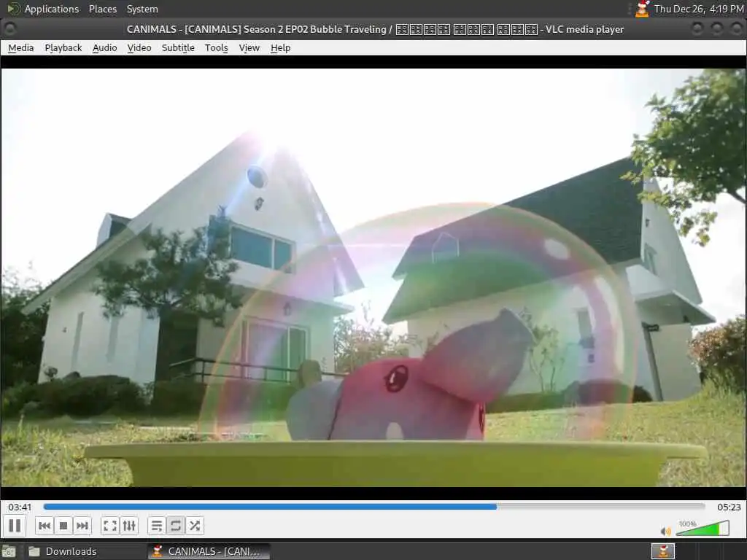Image resolution: width=747 pixels, height=560 pixels.
Task: Open the Media menu
Action: click(x=21, y=47)
